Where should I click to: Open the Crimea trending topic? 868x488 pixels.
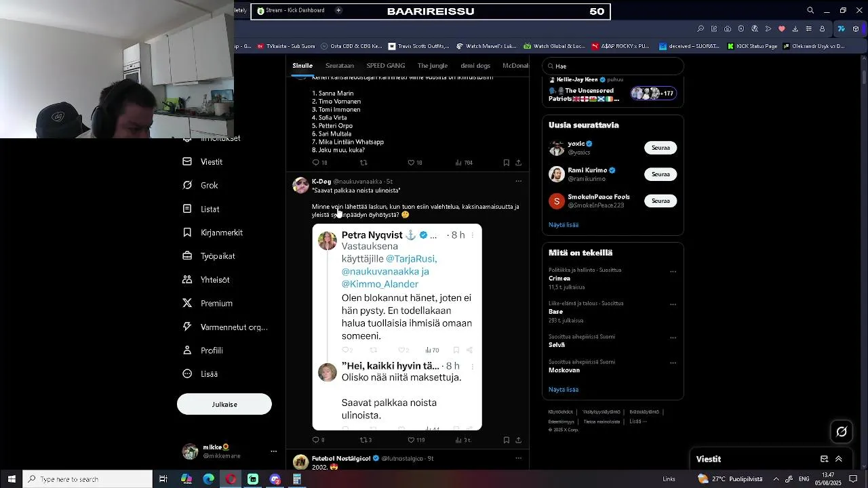pos(559,279)
